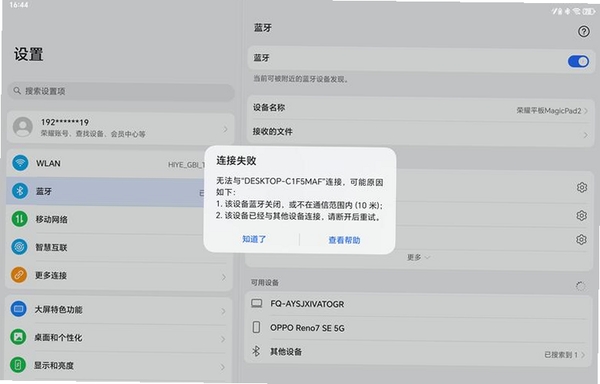
Task: Click the 大屏特色功能 blue icon
Action: point(18,309)
